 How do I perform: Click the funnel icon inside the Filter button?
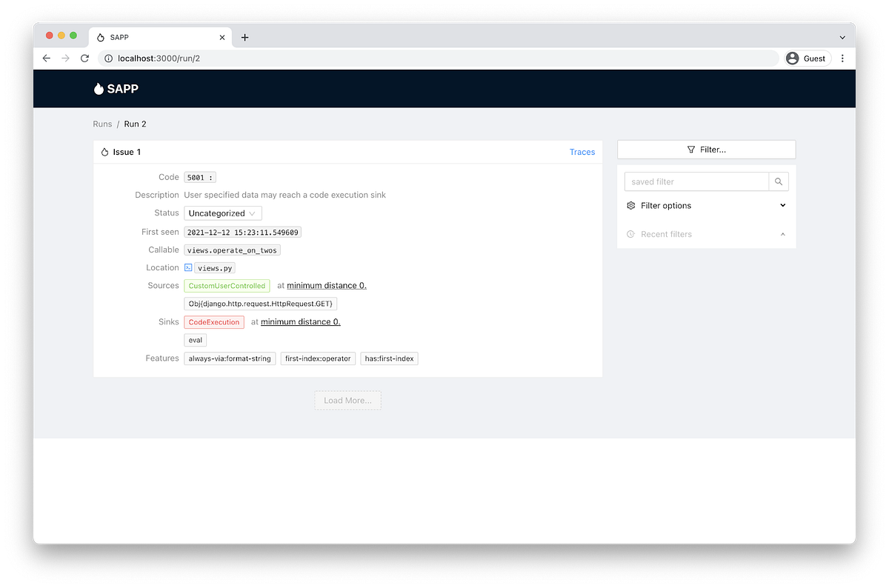692,149
